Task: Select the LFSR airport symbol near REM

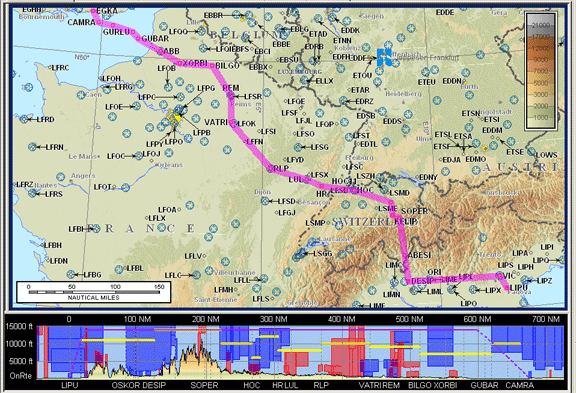Action: (231, 96)
